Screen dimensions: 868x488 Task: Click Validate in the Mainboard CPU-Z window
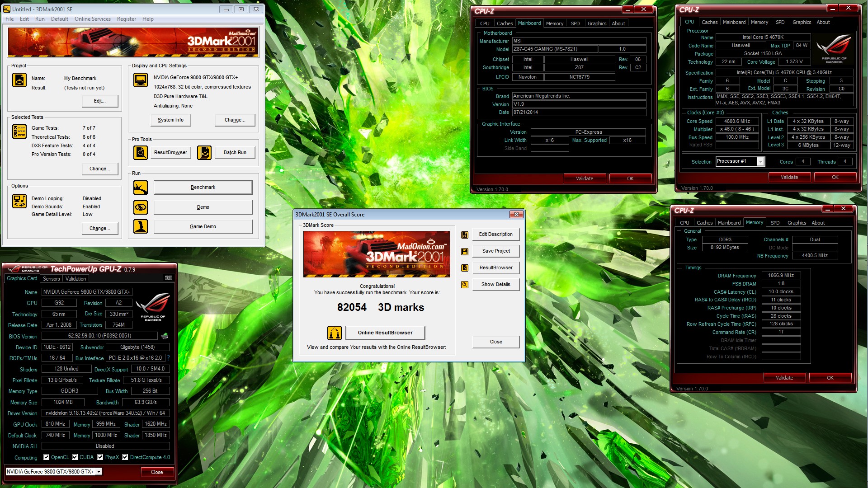(585, 178)
